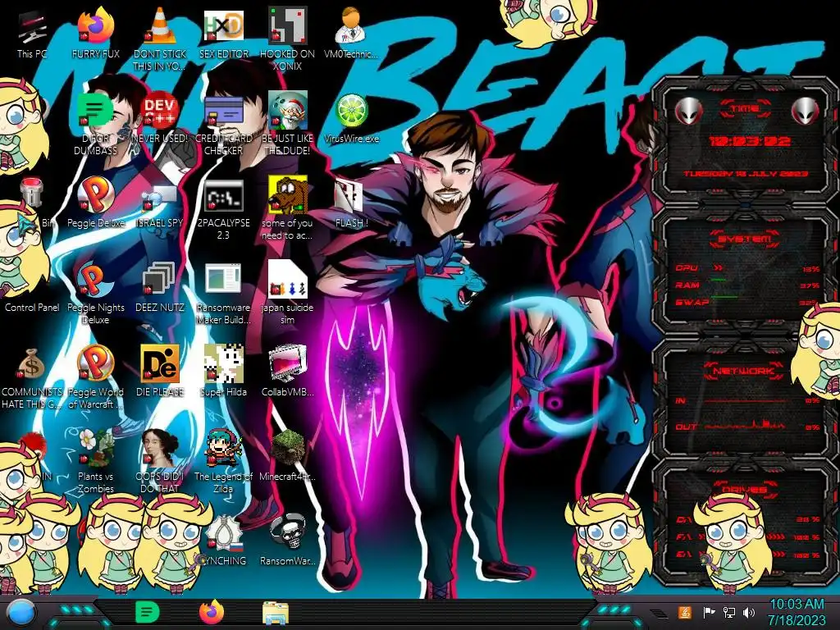Open the Action Center flag icon

pyautogui.click(x=709, y=612)
